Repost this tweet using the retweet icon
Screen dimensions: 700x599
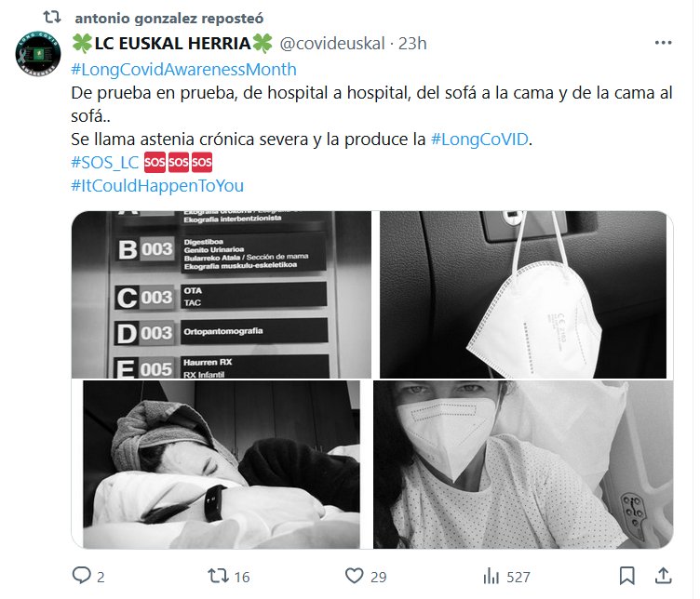pos(219,576)
